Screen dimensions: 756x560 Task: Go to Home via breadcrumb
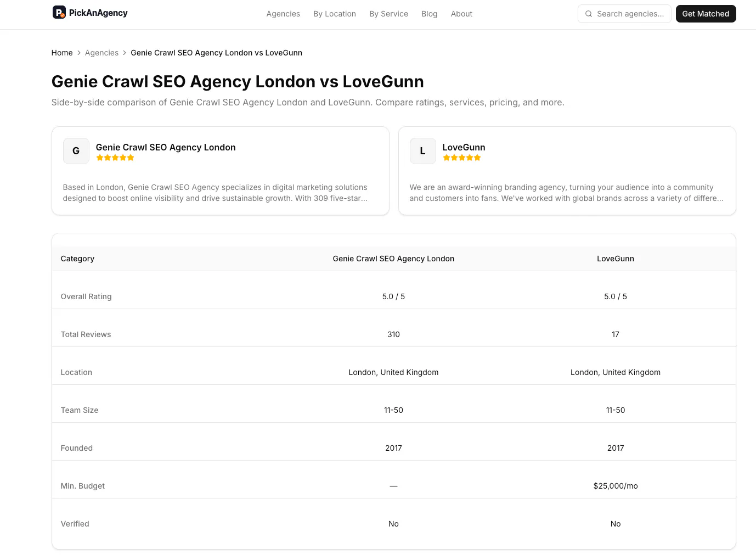click(62, 53)
